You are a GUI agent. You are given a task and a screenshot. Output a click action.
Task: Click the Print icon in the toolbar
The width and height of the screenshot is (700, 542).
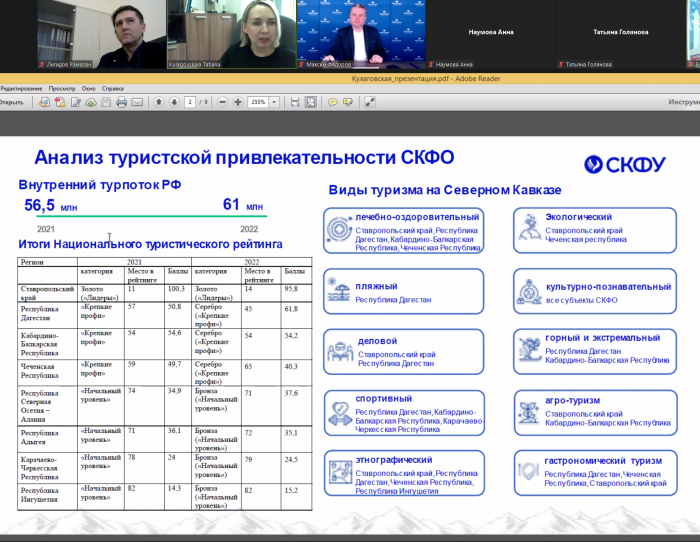pos(121,102)
